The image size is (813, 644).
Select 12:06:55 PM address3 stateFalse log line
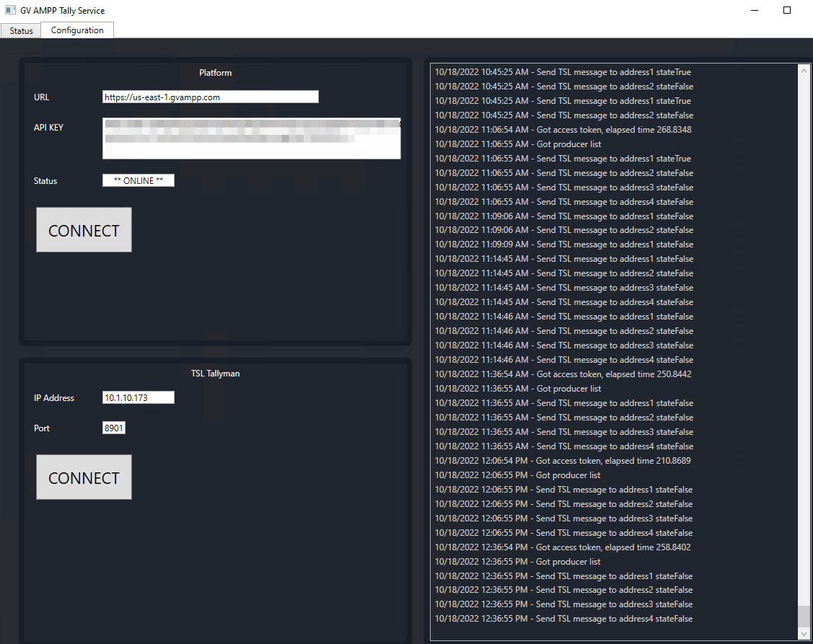click(563, 519)
